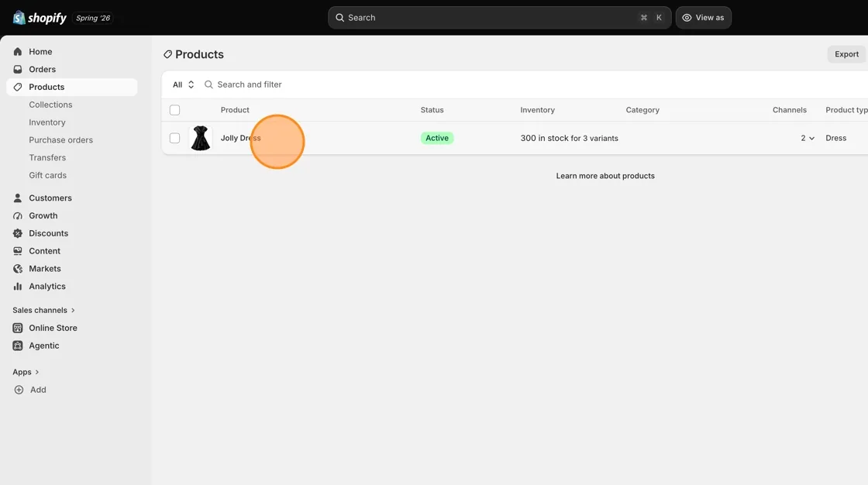Click the Inventory column header
Image resolution: width=868 pixels, height=485 pixels.
(538, 110)
